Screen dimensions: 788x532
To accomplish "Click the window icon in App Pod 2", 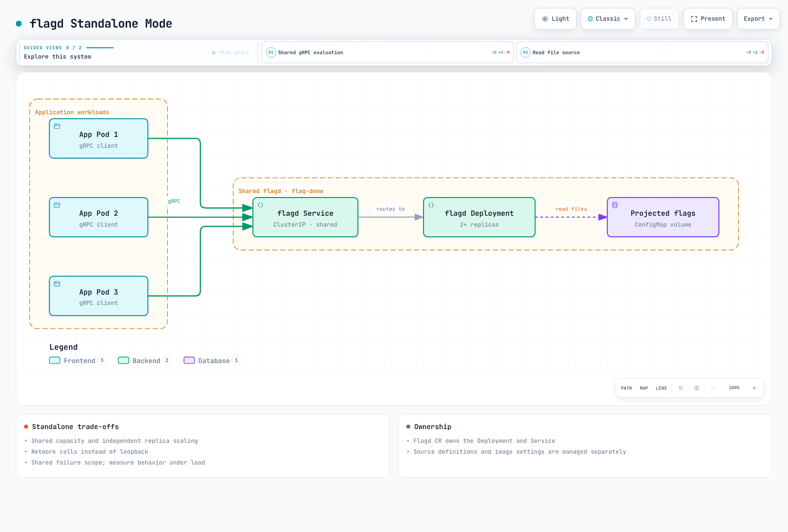I will 57,205.
